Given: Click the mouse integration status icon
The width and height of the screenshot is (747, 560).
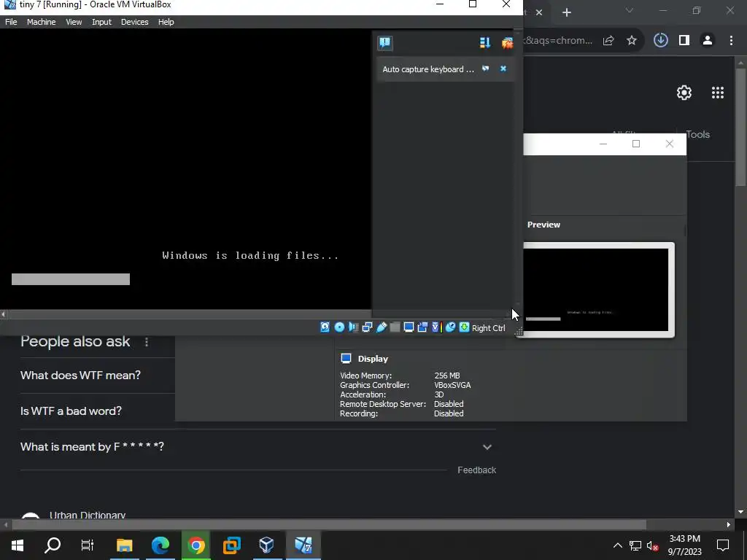Looking at the screenshot, I should (450, 327).
